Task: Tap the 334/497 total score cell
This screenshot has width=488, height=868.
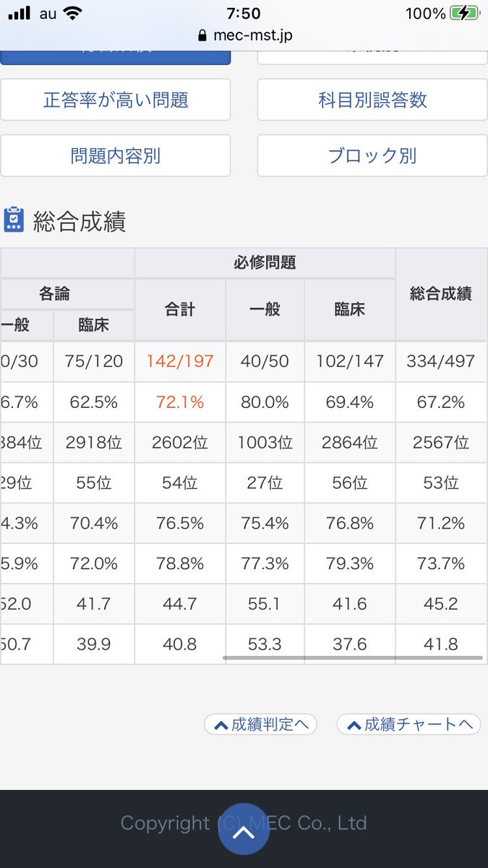Action: [441, 361]
